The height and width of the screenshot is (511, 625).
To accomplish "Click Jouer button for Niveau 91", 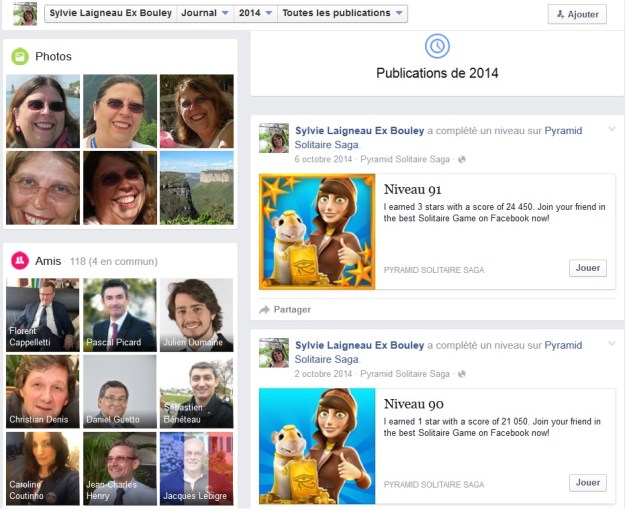I will tap(588, 268).
